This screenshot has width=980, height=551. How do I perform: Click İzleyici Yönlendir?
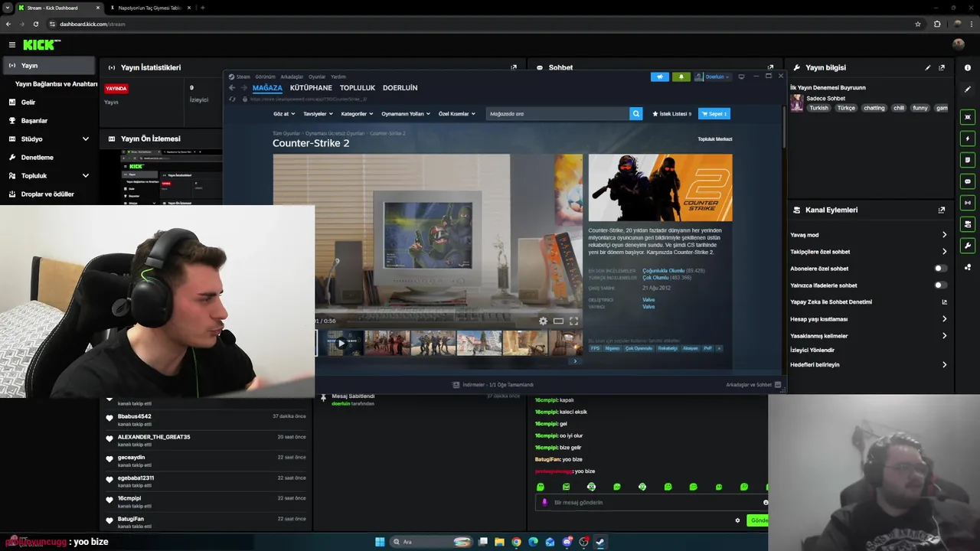[x=812, y=350]
